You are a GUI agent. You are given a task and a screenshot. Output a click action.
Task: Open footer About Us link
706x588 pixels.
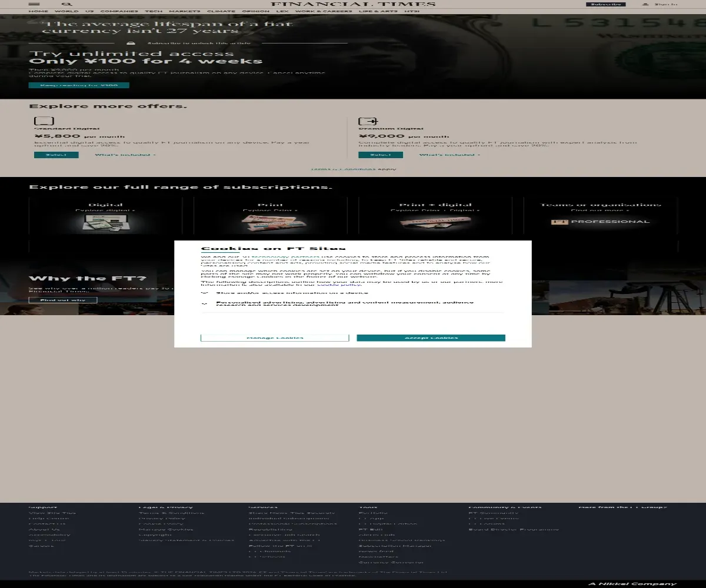(x=45, y=530)
